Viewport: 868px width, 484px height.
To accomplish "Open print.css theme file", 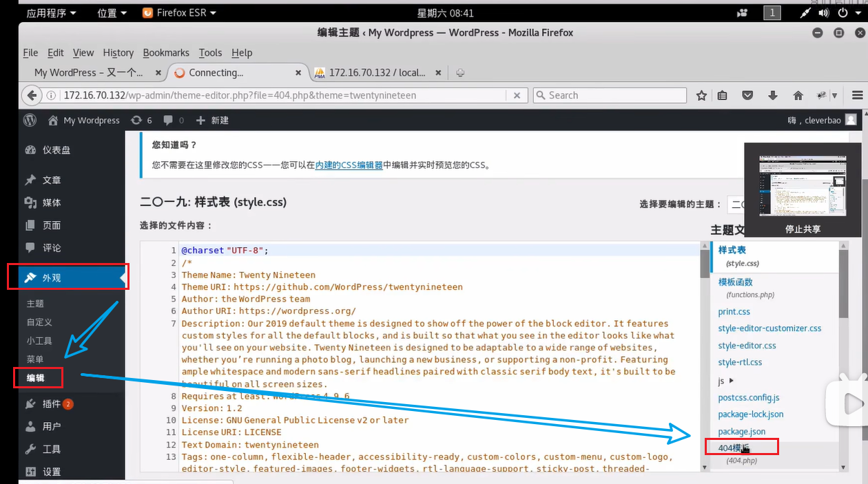I will (x=734, y=312).
